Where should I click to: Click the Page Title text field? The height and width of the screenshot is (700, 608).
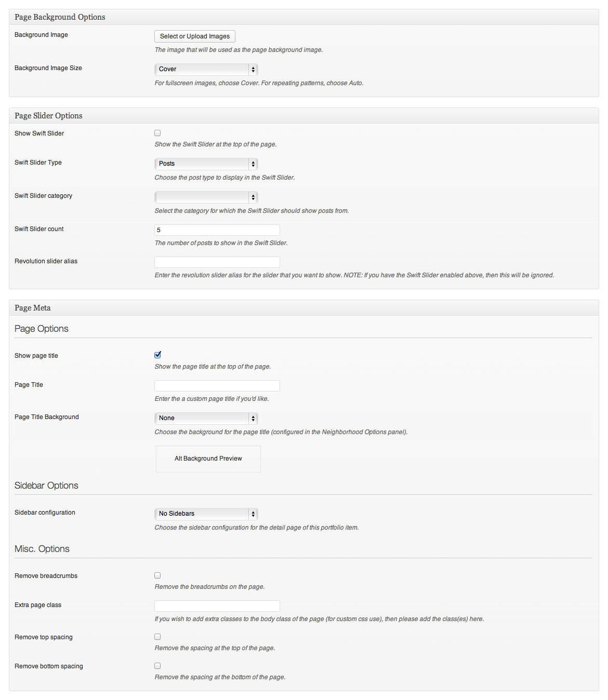point(217,386)
